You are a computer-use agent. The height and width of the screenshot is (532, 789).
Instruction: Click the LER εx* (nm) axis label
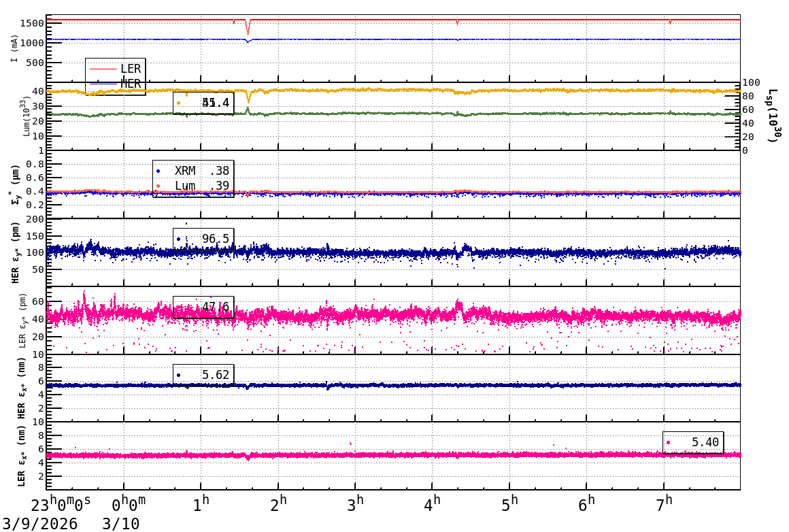pyautogui.click(x=21, y=456)
